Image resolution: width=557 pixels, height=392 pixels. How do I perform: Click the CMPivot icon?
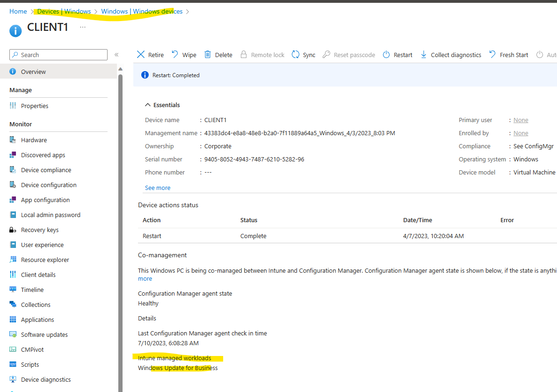coord(13,349)
